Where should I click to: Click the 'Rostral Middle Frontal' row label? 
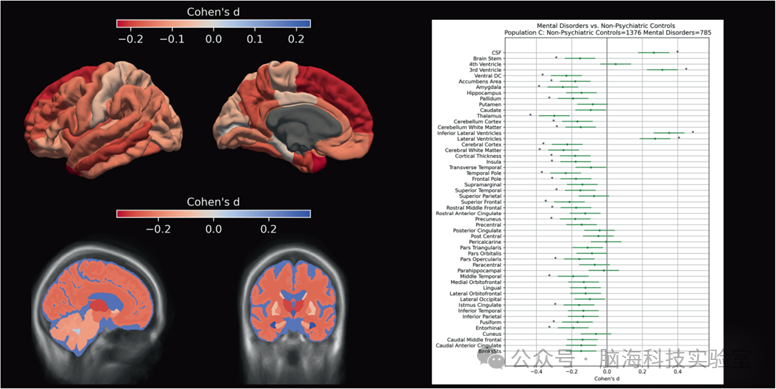pyautogui.click(x=474, y=208)
